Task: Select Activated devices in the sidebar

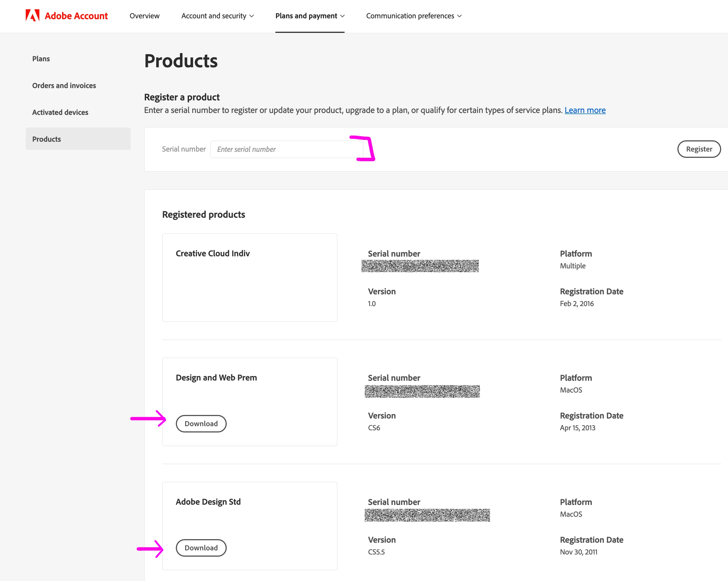Action: click(x=60, y=112)
